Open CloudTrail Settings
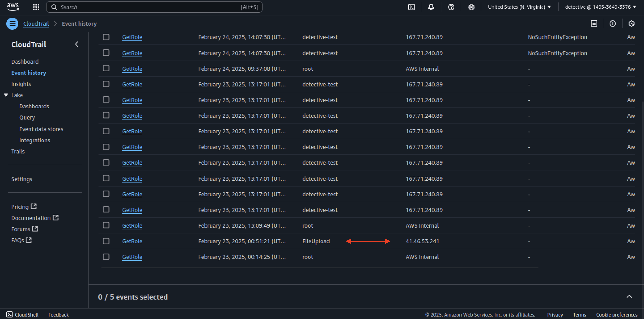This screenshot has width=644, height=319. click(21, 179)
